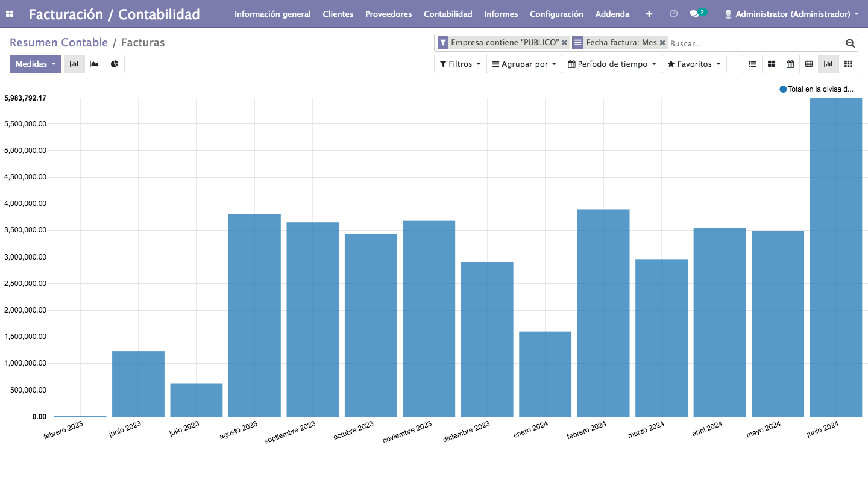Open the Informes menu
This screenshot has width=868, height=477.
tap(501, 14)
